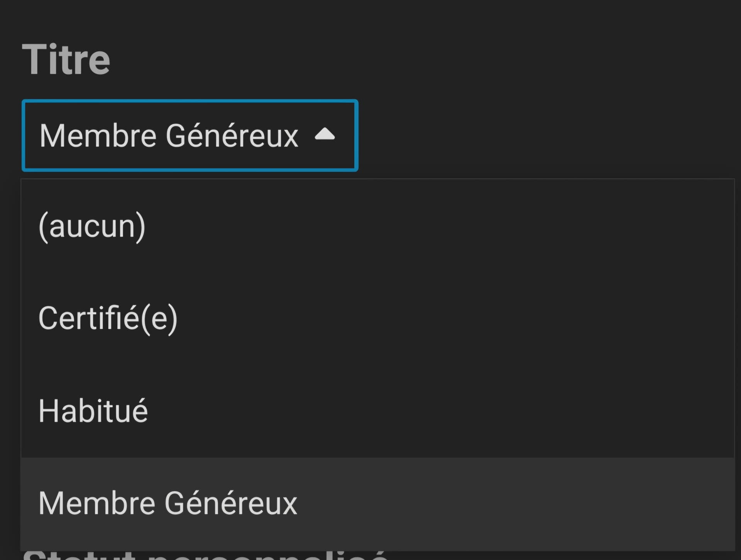Click Membre Généreux text in blue-bordered box
The height and width of the screenshot is (560, 741).
click(x=169, y=135)
